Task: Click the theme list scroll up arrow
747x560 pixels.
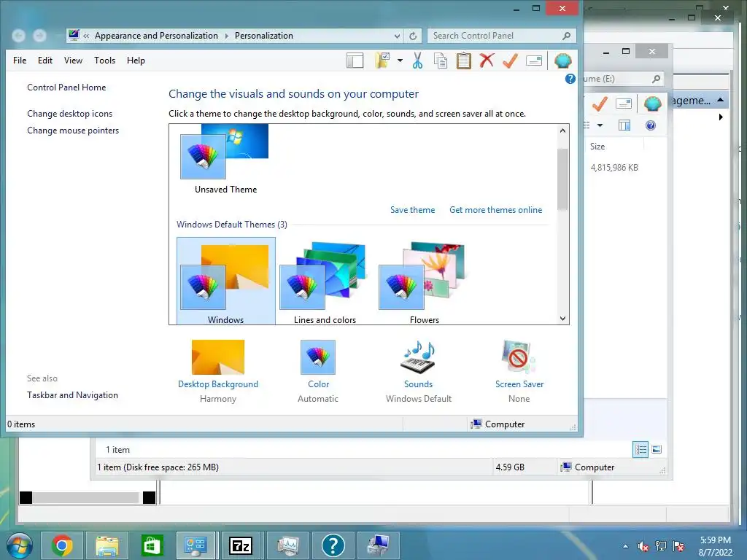Action: coord(562,131)
